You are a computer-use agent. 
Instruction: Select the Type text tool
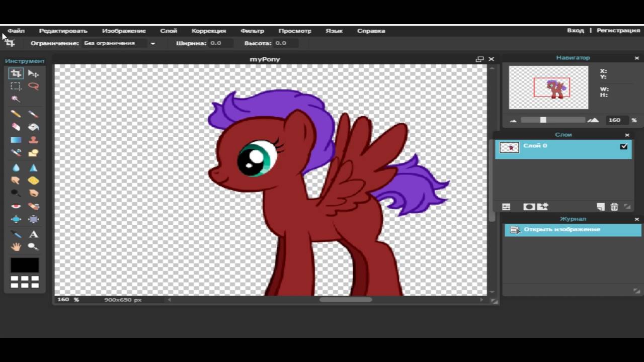(x=33, y=234)
